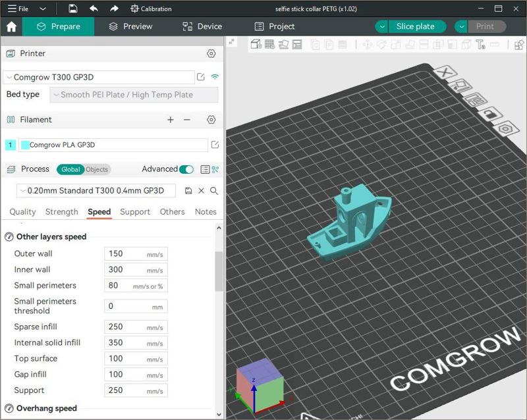Switch to the Project tab

pos(275,26)
